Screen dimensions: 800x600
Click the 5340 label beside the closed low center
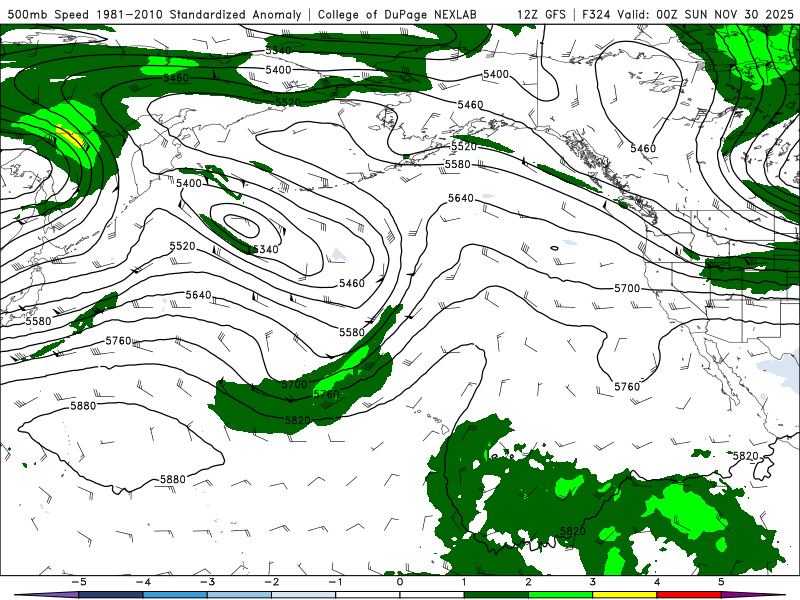click(266, 249)
